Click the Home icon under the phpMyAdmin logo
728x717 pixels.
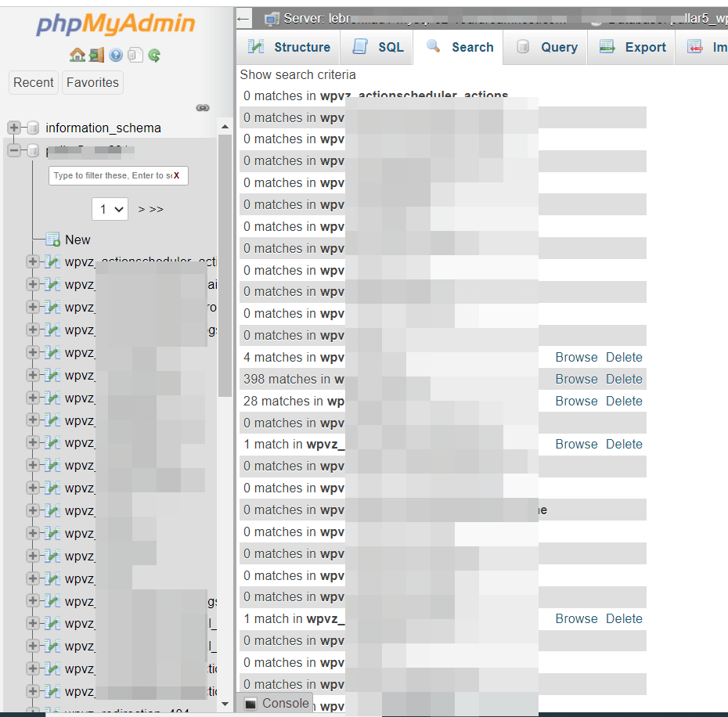pyautogui.click(x=77, y=55)
